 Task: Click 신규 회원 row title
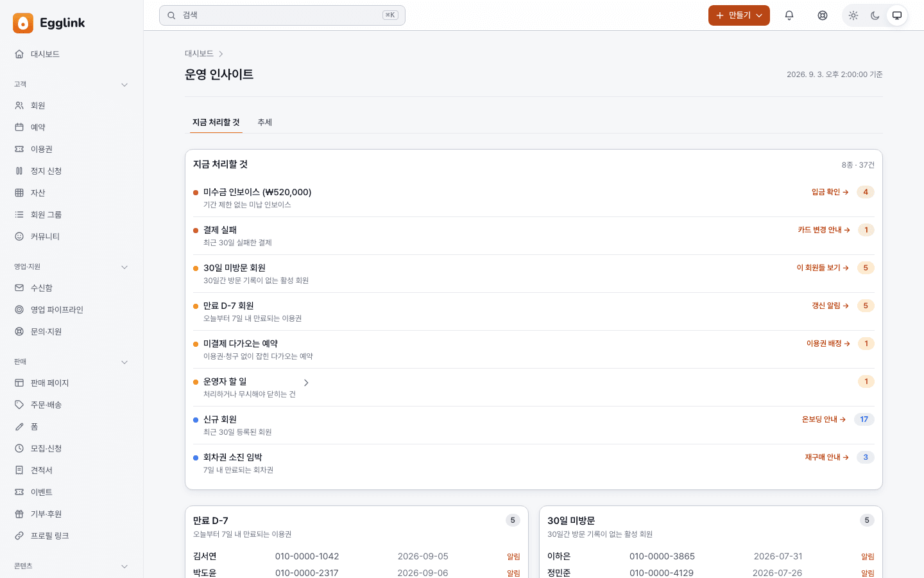coord(220,419)
